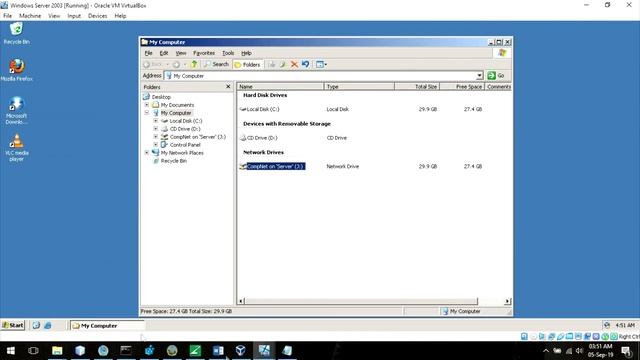Click the host volume speaker icon
This screenshot has height=360, width=640.
579,351
